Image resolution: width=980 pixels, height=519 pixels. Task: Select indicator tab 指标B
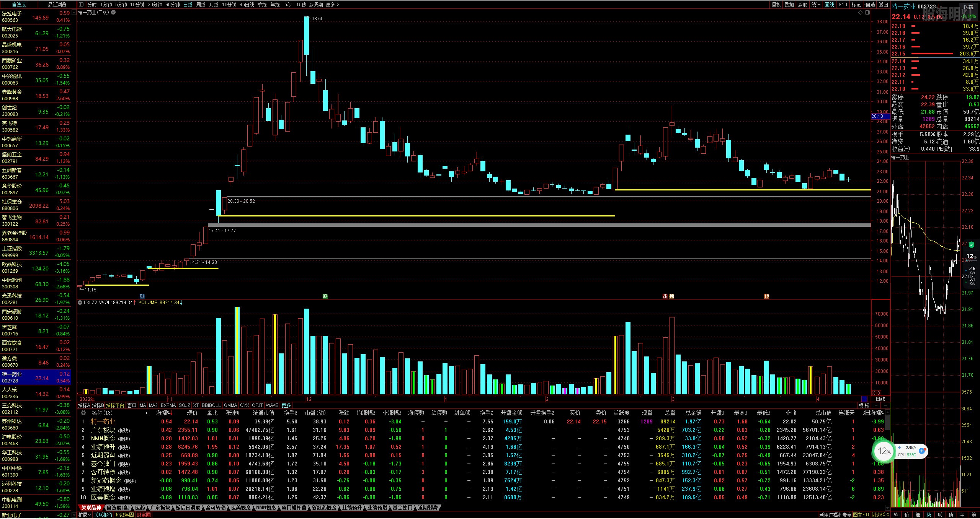(x=98, y=405)
